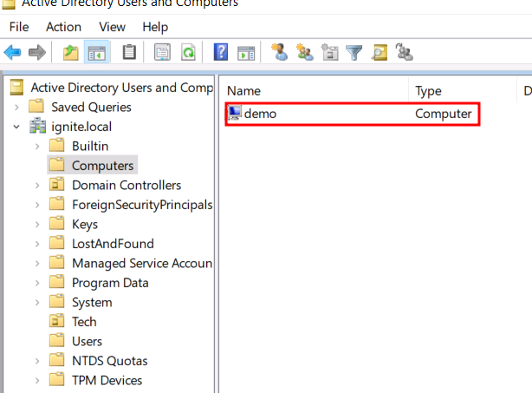Toggle the action pane toolbar icon

click(246, 53)
